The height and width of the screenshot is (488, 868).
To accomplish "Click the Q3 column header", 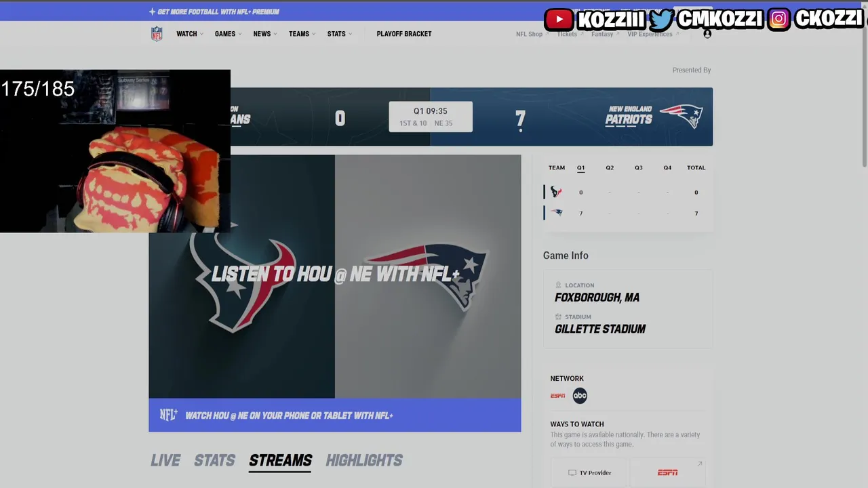I will (638, 167).
